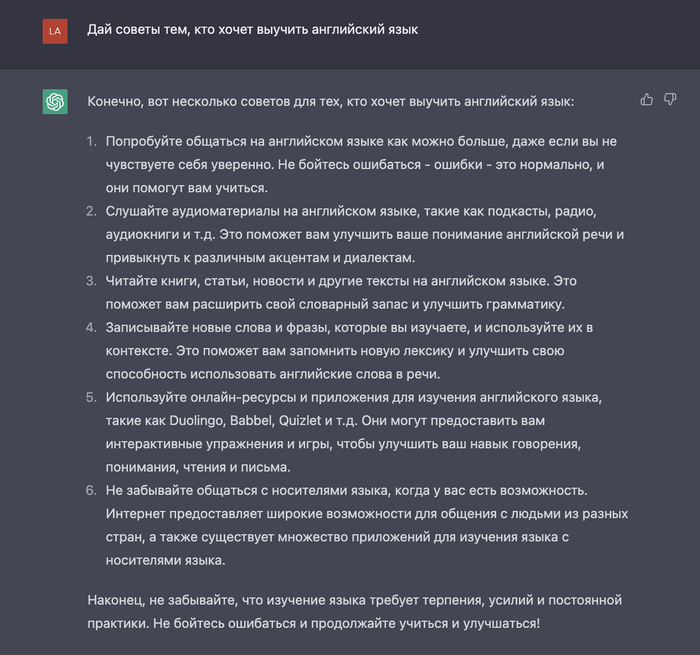The width and height of the screenshot is (700, 655).
Task: Click the red LA user avatar
Action: (x=55, y=31)
